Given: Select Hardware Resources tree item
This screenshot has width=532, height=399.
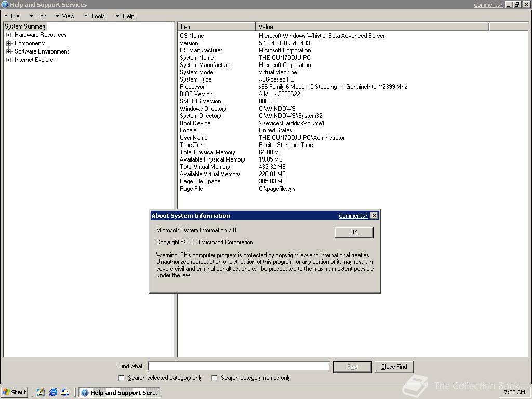Looking at the screenshot, I should click(x=41, y=35).
